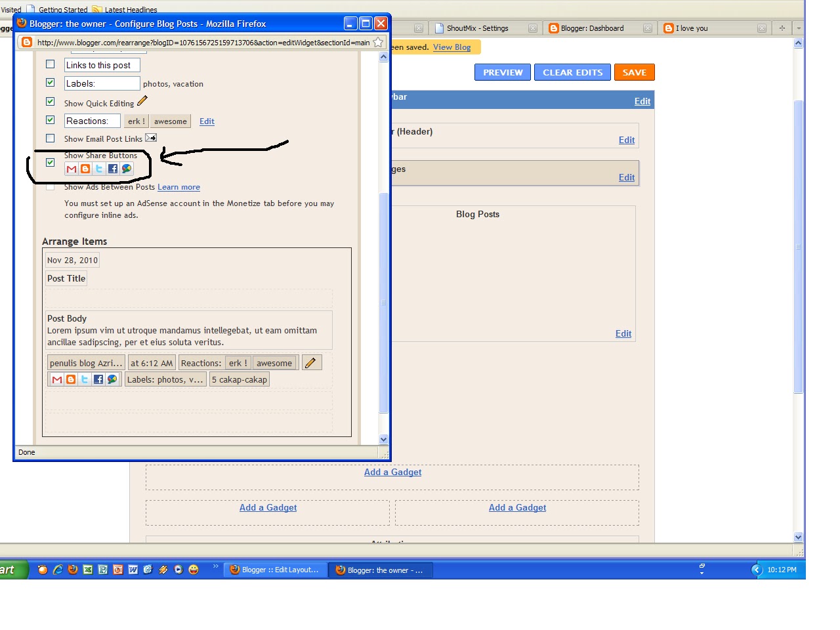Click the popup scrollbar down arrow
The height and width of the screenshot is (630, 840).
(x=384, y=439)
